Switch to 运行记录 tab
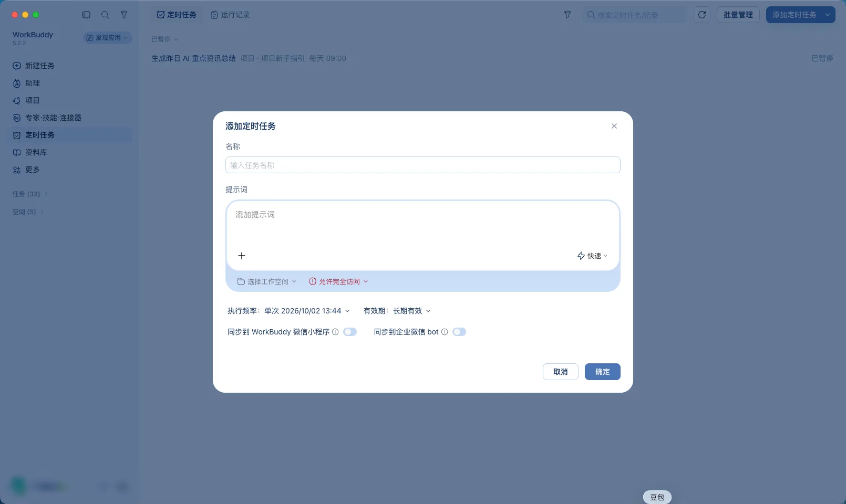Viewport: 846px width, 504px height. [230, 15]
